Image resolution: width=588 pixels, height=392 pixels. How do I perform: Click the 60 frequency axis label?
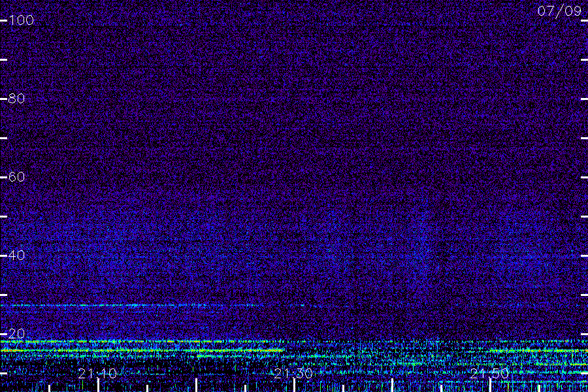(16, 177)
